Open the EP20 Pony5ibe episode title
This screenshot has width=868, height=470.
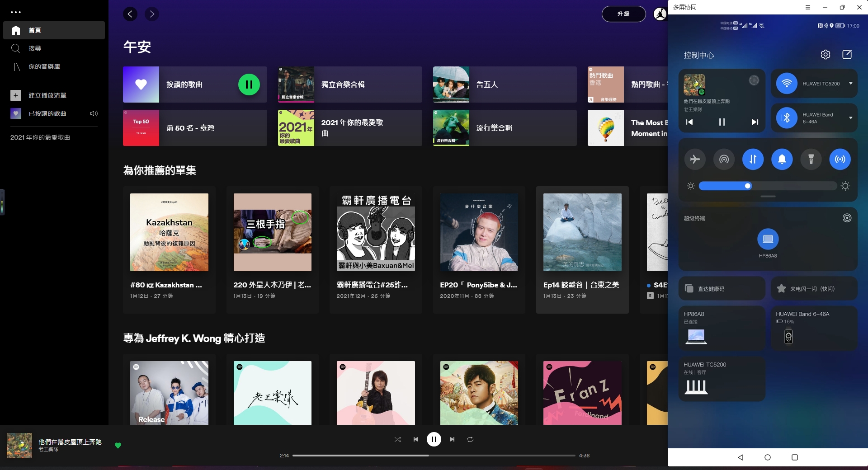[479, 285]
